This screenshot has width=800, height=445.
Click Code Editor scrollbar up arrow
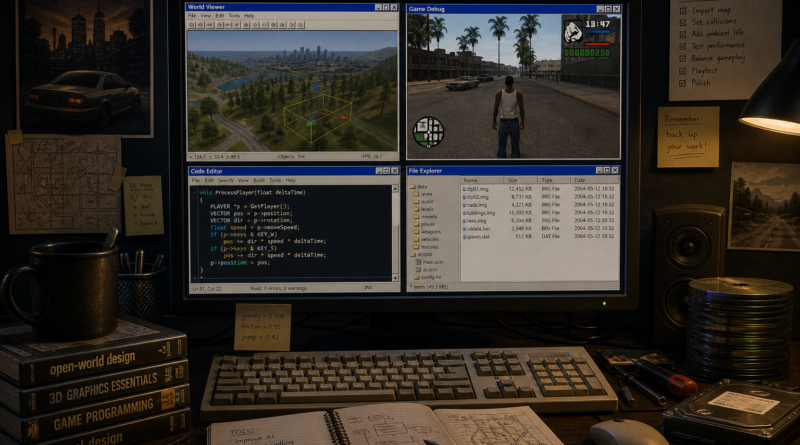pos(395,189)
